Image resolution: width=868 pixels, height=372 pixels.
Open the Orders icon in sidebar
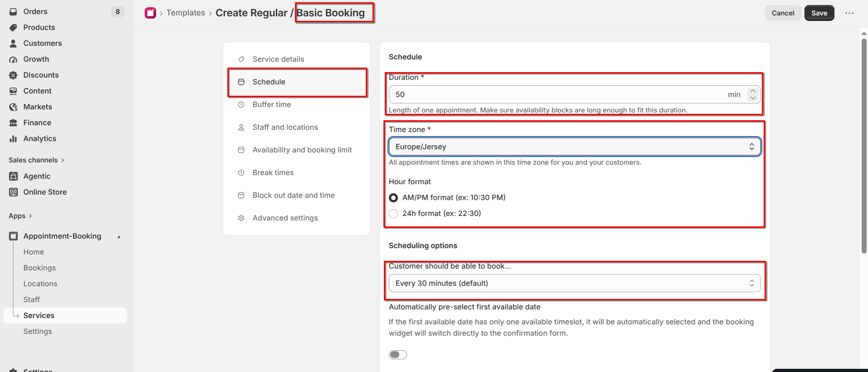point(13,12)
